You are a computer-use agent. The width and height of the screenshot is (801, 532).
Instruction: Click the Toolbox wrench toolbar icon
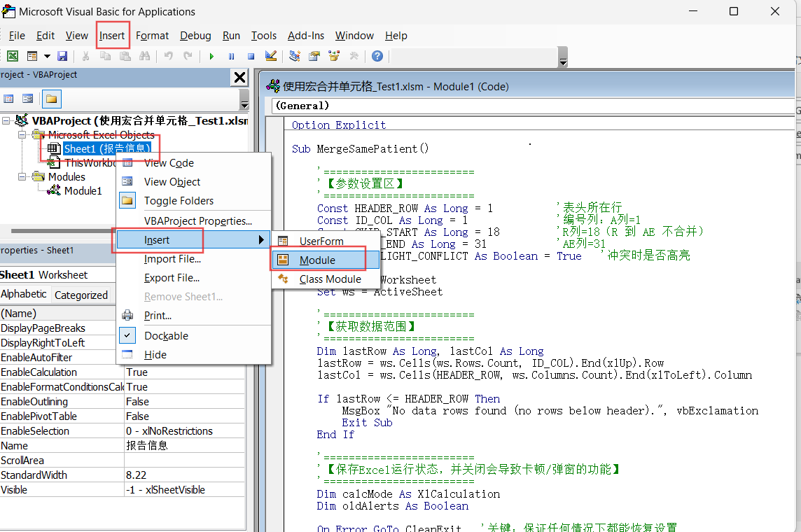click(x=354, y=56)
